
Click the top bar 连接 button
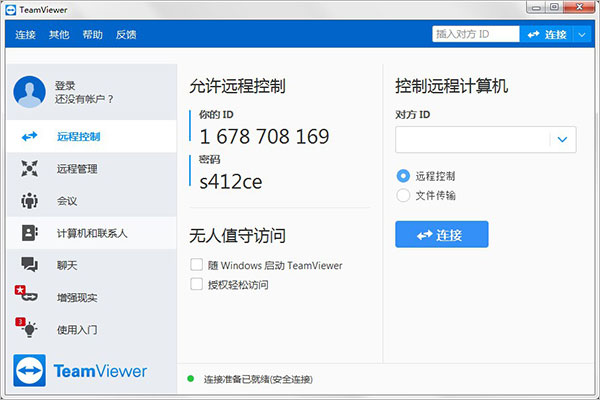[x=546, y=34]
